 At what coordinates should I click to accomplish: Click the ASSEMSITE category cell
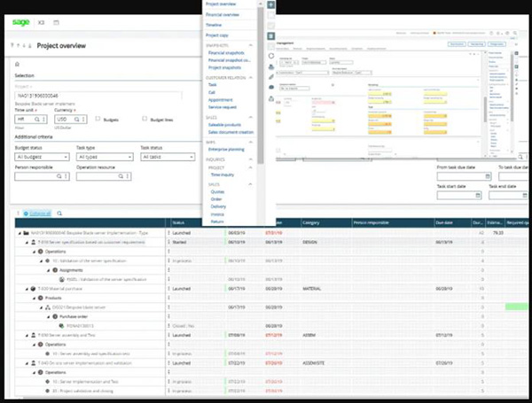coord(314,363)
